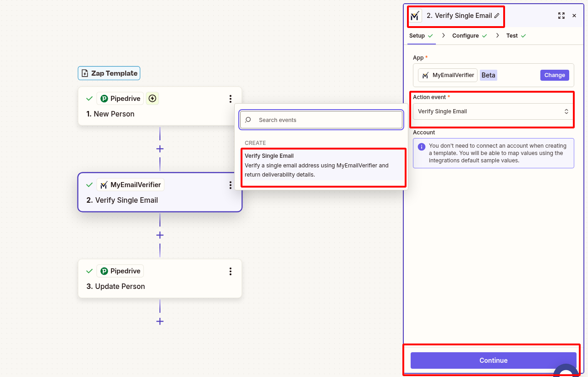Switch to the Test tab

pos(513,35)
